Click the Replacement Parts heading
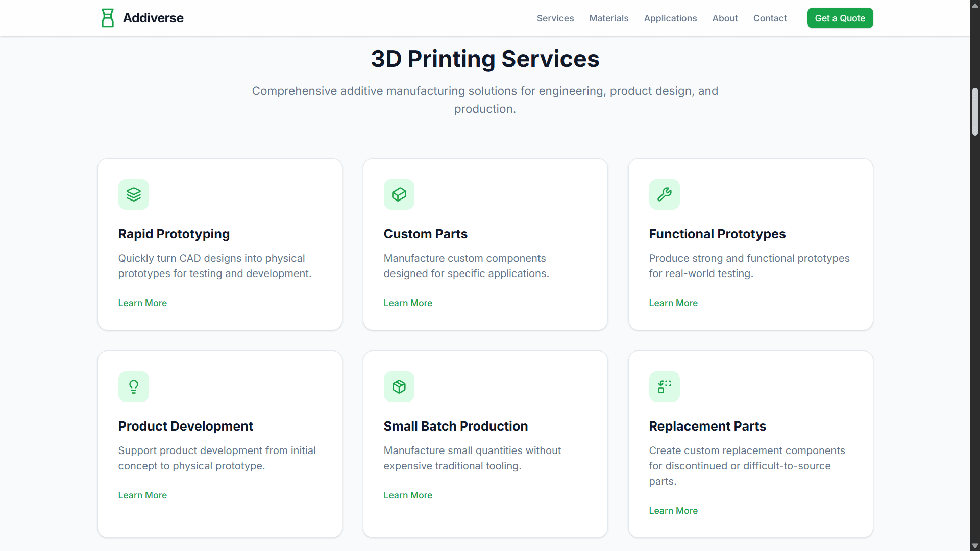Viewport: 980px width, 551px height. 707,426
